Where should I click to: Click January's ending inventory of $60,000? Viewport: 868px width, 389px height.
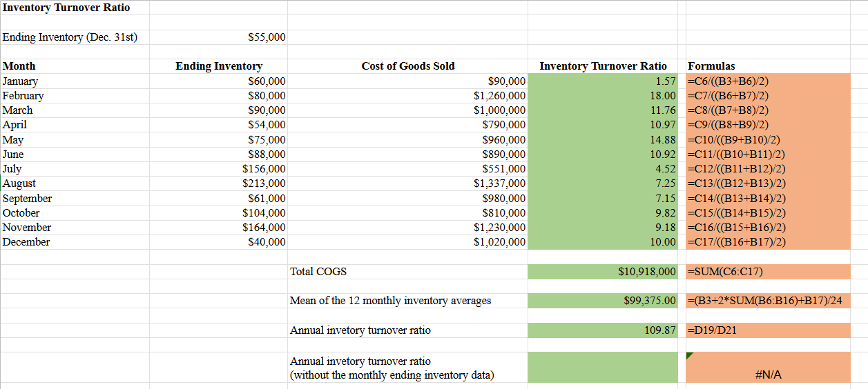267,81
